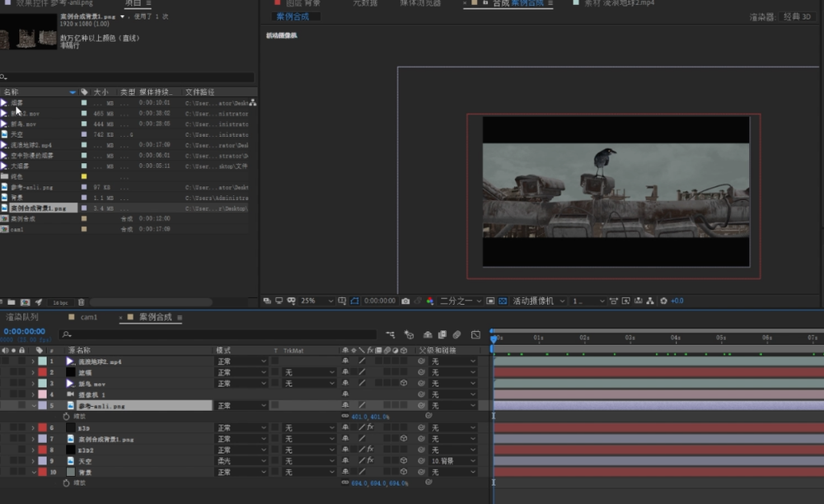Click the show channel RGB icon
The image size is (824, 504).
(429, 301)
